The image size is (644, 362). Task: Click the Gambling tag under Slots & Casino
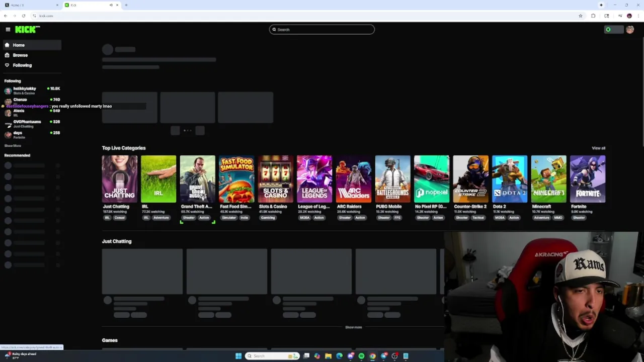(268, 218)
